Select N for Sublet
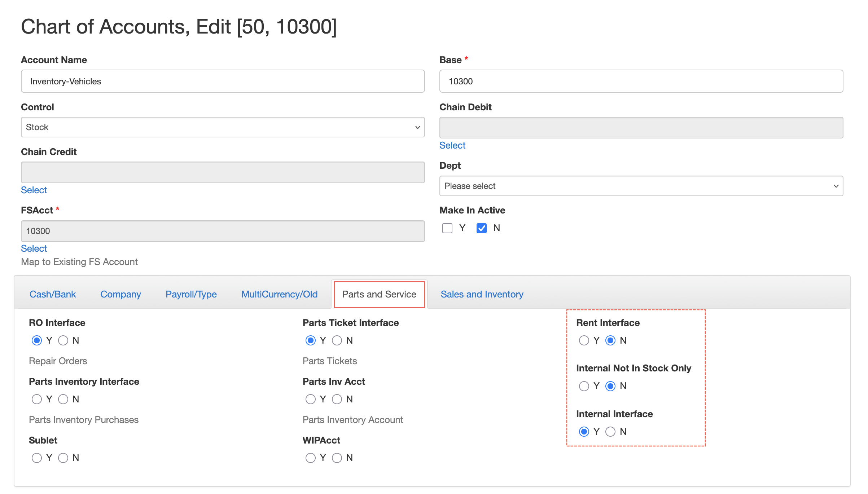Screen dimensions: 868x494 tap(63, 458)
